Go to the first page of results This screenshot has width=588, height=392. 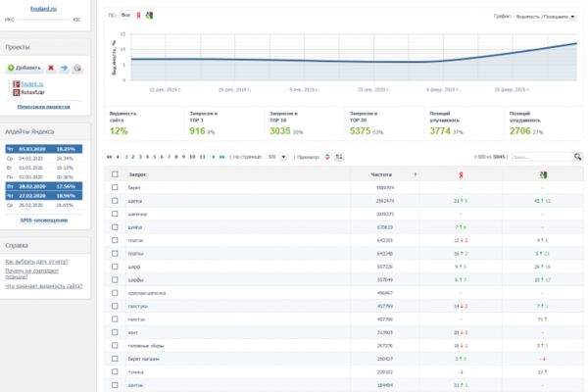click(109, 157)
